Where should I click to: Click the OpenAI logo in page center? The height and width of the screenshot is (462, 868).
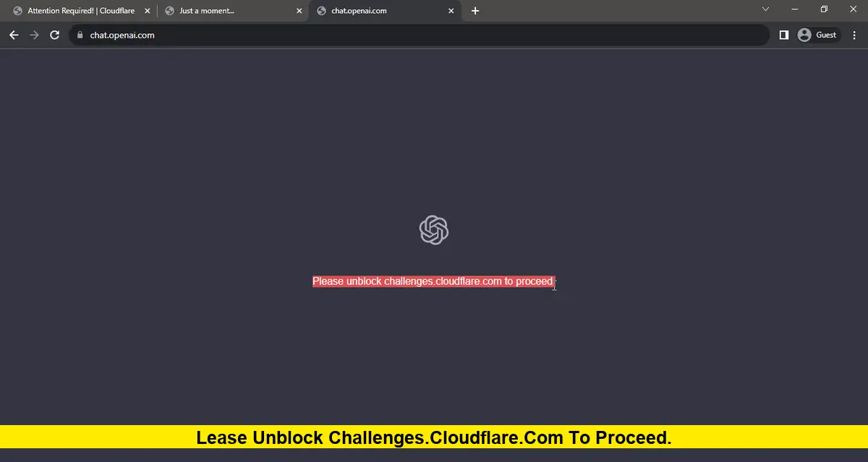pos(434,230)
